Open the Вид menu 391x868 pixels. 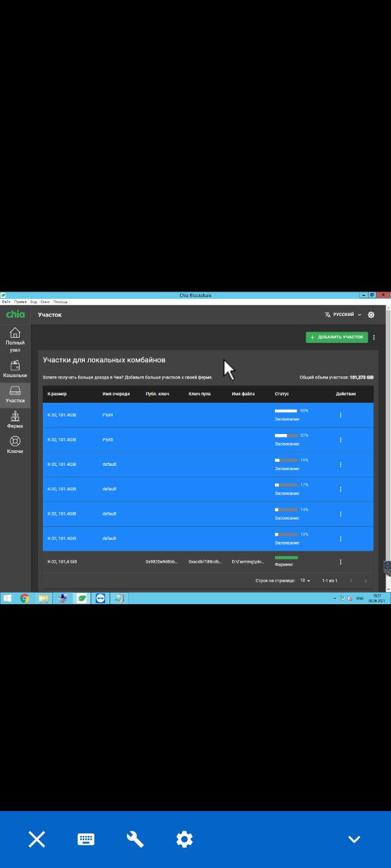point(34,301)
